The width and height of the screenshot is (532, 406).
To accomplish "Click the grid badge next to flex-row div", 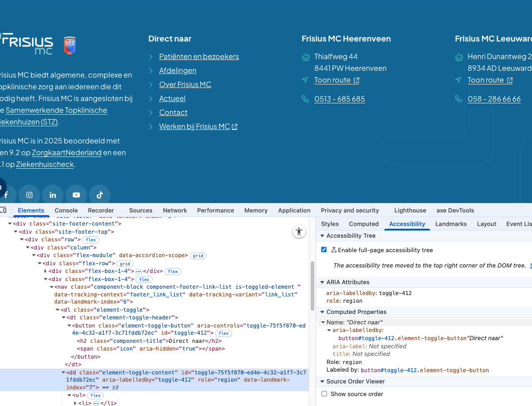I will click(125, 263).
